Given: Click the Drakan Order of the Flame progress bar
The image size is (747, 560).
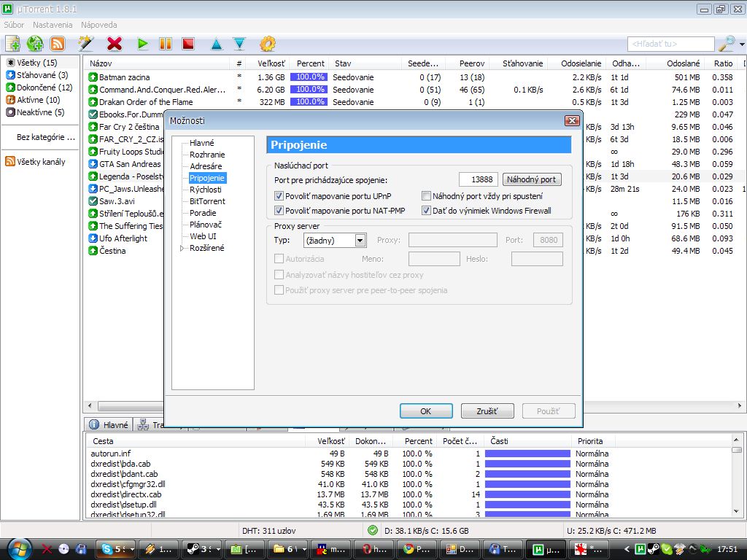Looking at the screenshot, I should coord(309,101).
